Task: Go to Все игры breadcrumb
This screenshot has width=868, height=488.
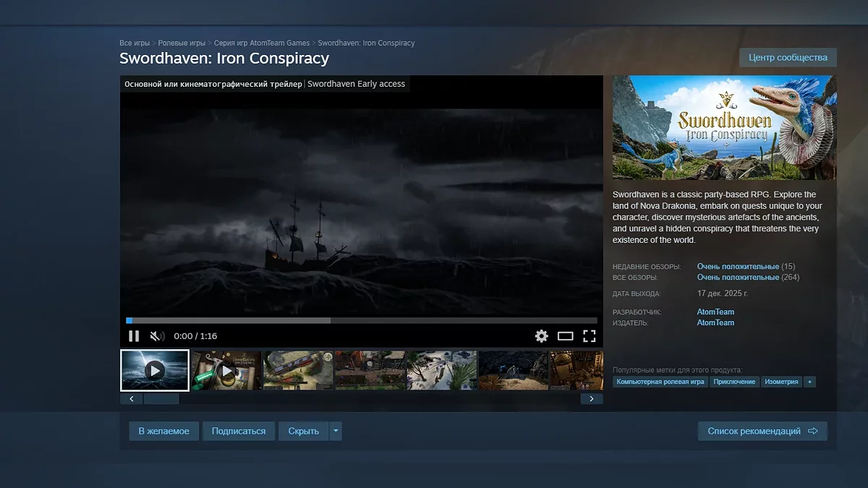Action: point(135,43)
